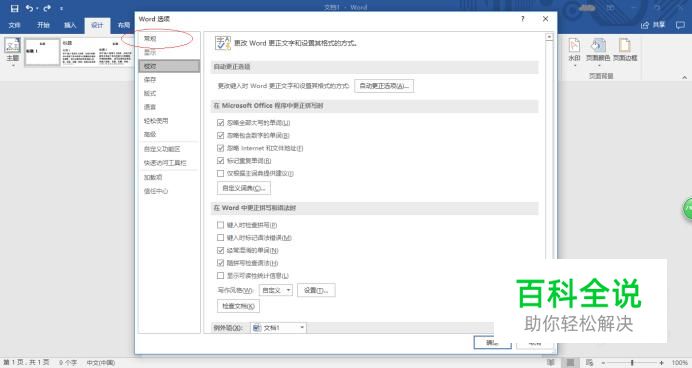Select 高级 (Advanced) in options sidebar
This screenshot has height=368, width=692.
[169, 135]
